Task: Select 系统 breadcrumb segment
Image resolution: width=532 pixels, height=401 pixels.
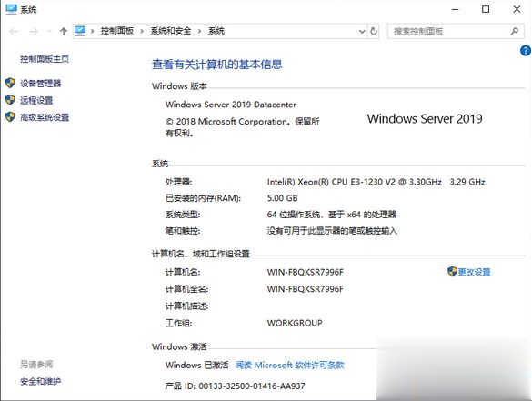Action: 216,31
